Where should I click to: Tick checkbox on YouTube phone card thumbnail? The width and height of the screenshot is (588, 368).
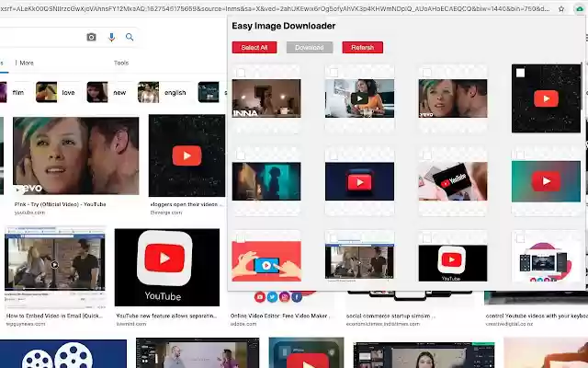(426, 155)
